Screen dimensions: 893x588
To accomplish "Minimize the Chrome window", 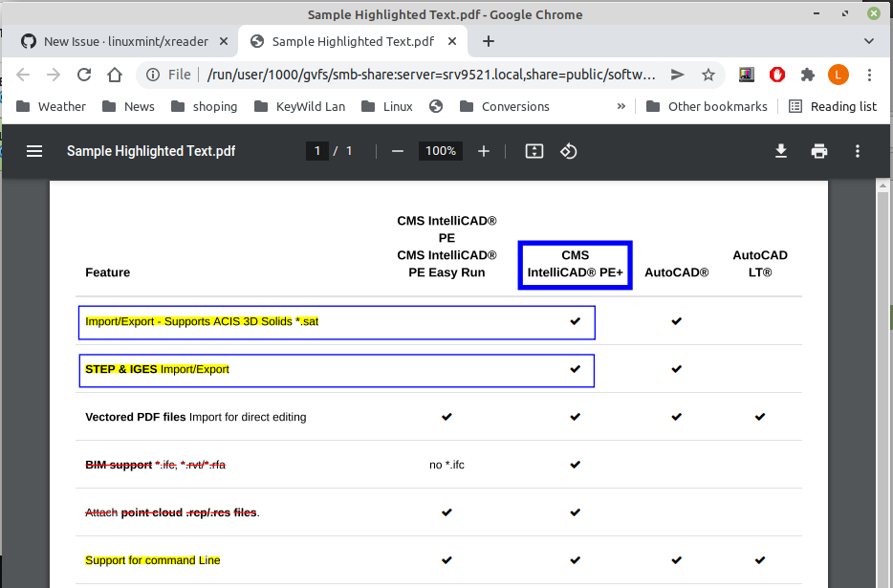I will tap(817, 13).
